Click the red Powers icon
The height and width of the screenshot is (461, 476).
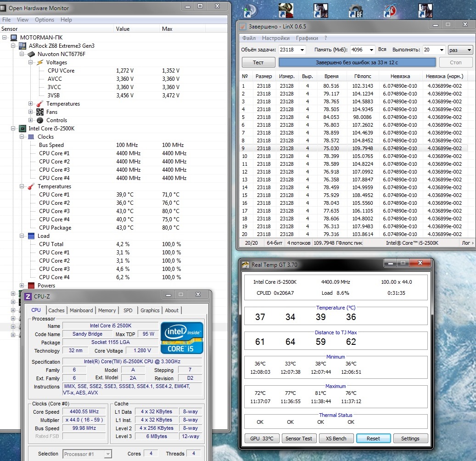[31, 286]
